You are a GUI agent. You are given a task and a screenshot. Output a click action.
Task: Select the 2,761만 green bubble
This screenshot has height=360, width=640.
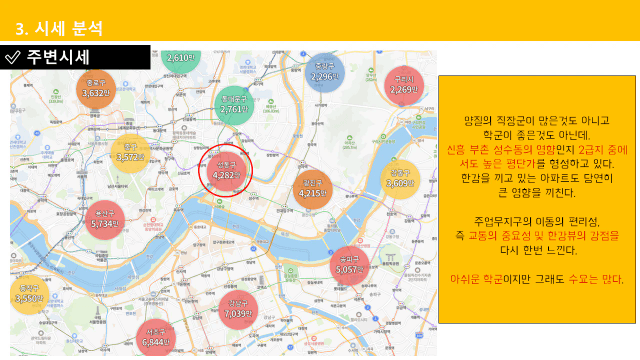pyautogui.click(x=234, y=105)
